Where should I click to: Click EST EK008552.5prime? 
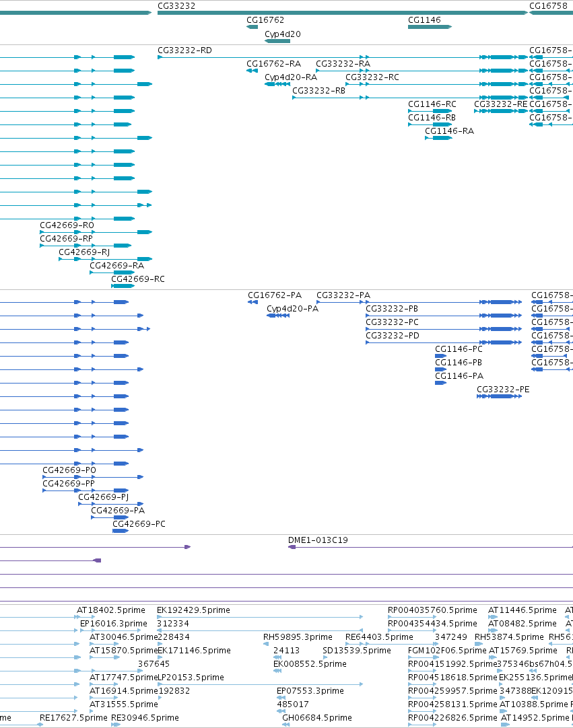click(277, 671)
